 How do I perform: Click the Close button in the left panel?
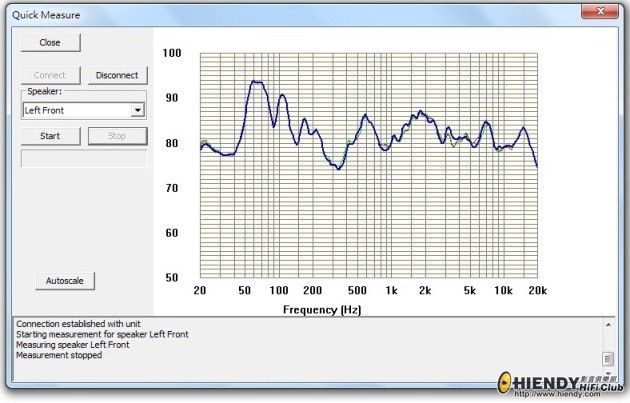coord(50,43)
